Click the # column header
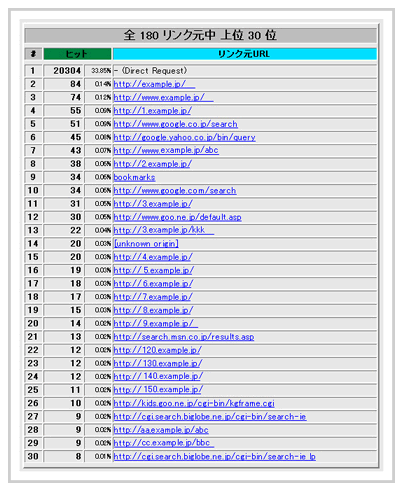Image resolution: width=403 pixels, height=491 pixels. pos(33,54)
